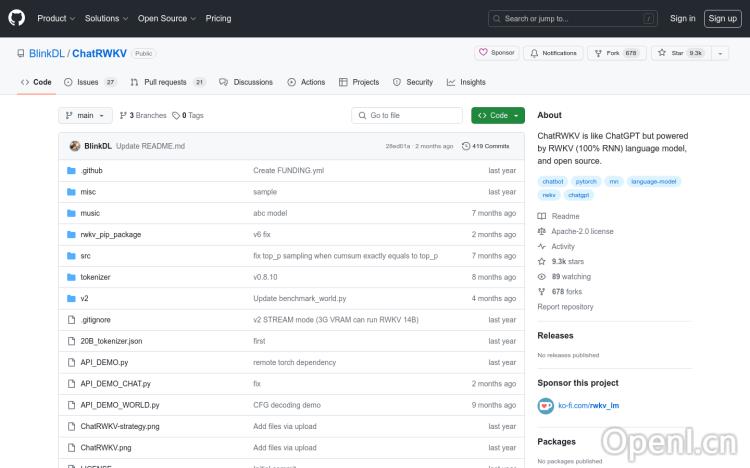Click the BlinkDL avatar in commit row

point(74,146)
